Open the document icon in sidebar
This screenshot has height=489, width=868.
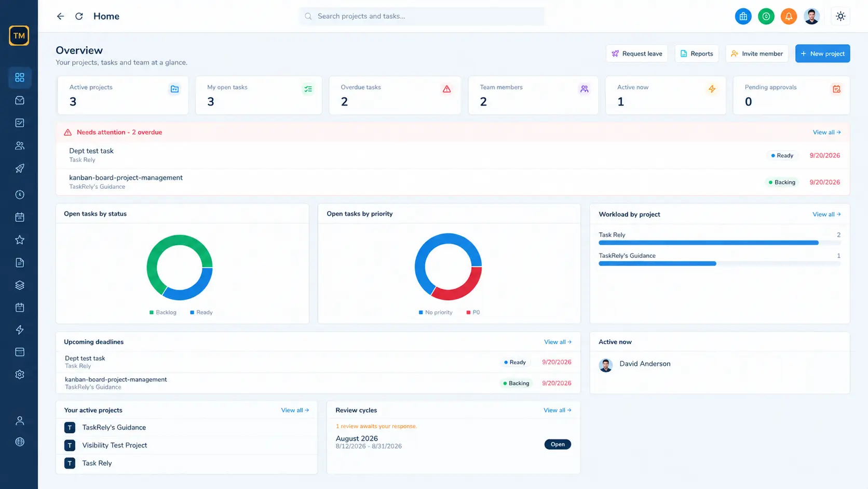(20, 262)
